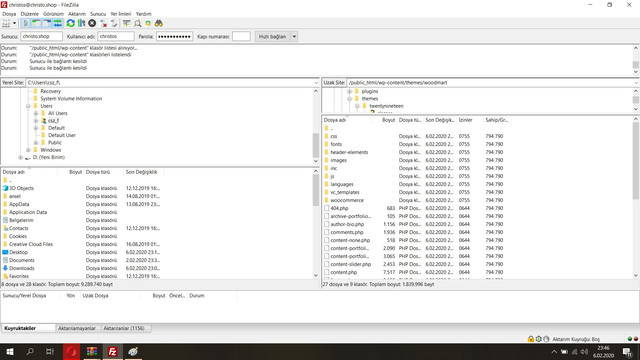
Task: Toggle synchronized browsing icon
Action: (148, 23)
